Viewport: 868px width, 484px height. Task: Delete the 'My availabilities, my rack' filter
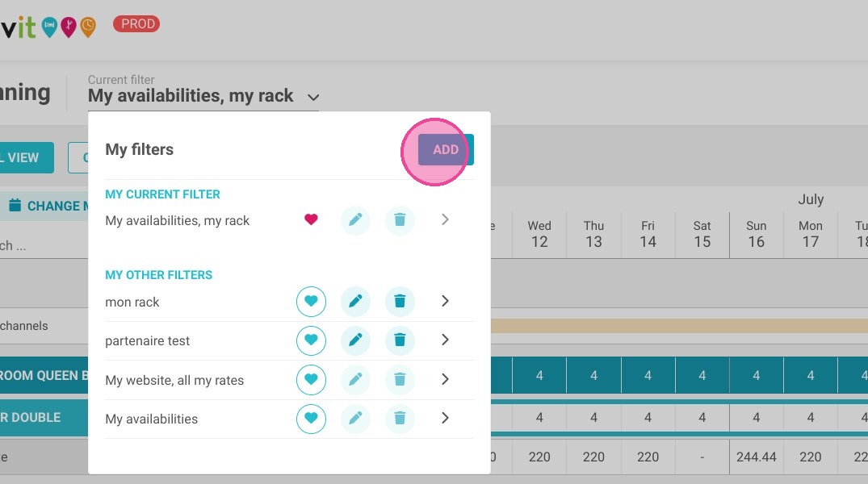click(400, 219)
